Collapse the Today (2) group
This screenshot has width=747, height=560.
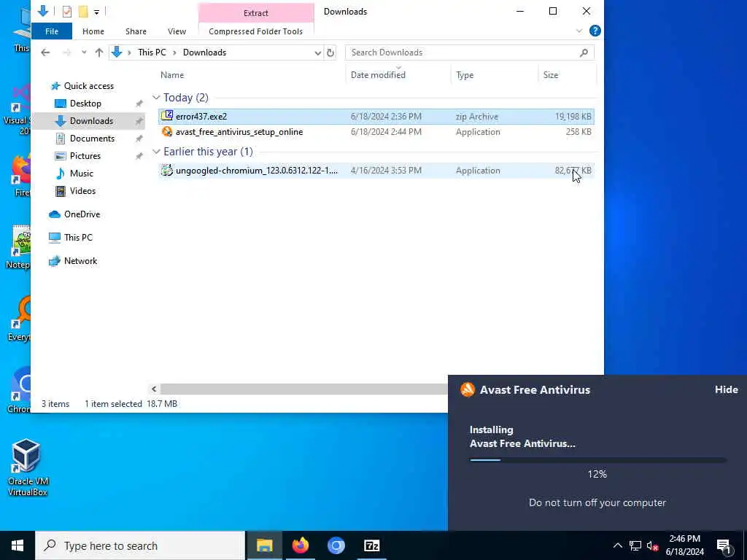tap(156, 98)
